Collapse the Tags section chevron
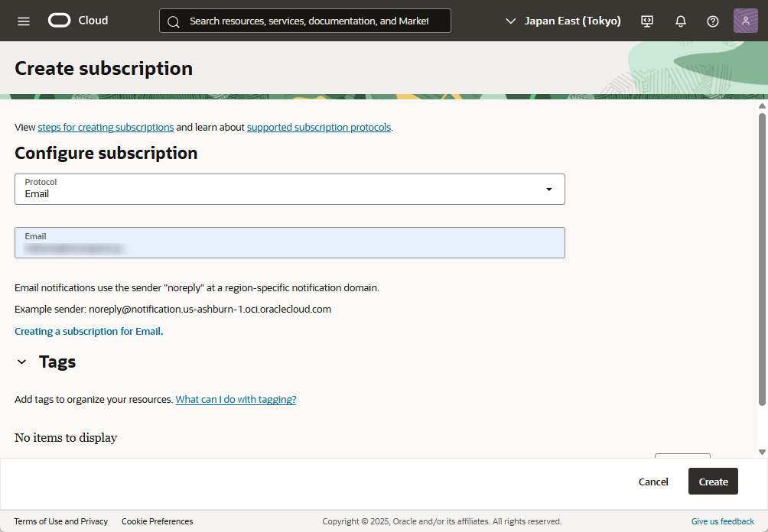 coord(22,362)
